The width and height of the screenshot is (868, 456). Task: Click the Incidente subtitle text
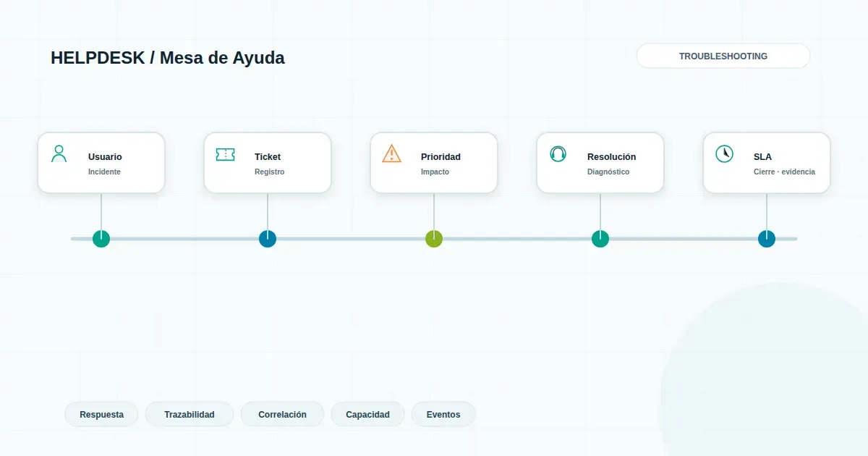click(104, 172)
